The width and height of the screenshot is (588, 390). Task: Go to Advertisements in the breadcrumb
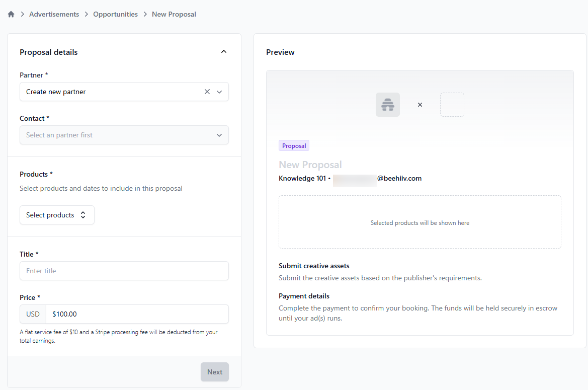coord(54,15)
